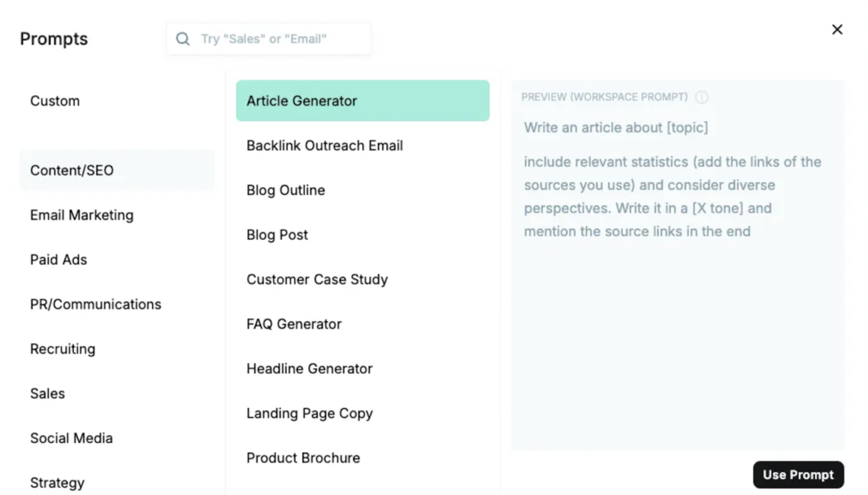Select the Article Generator prompt

pos(363,100)
